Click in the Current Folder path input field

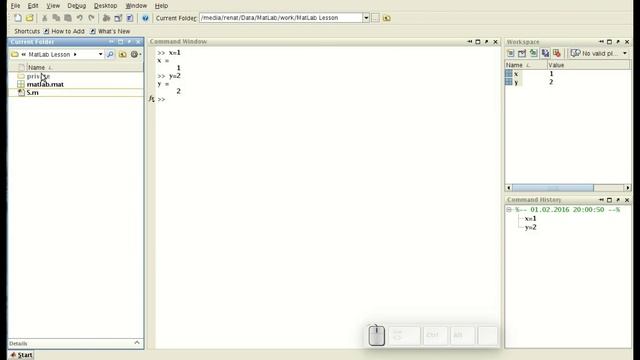click(281, 18)
